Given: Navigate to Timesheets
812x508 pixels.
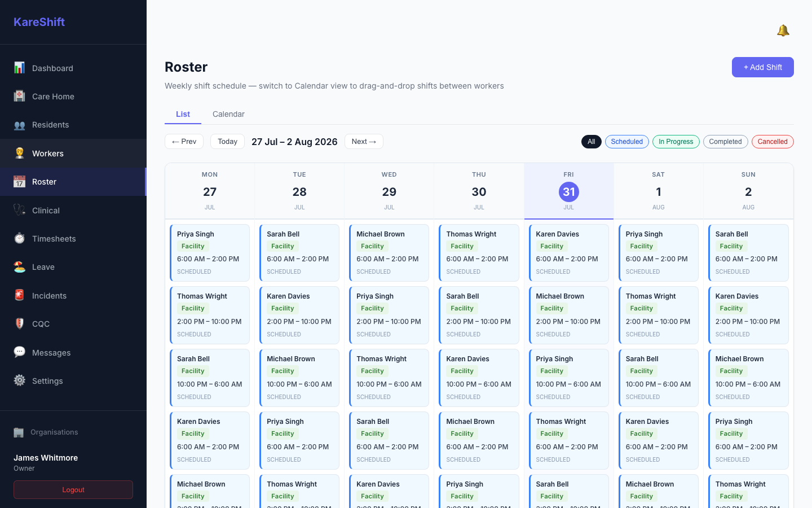Looking at the screenshot, I should point(73,239).
